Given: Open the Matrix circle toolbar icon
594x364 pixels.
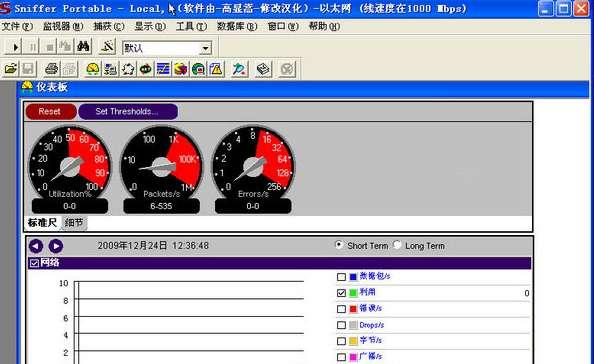Looking at the screenshot, I should 128,69.
